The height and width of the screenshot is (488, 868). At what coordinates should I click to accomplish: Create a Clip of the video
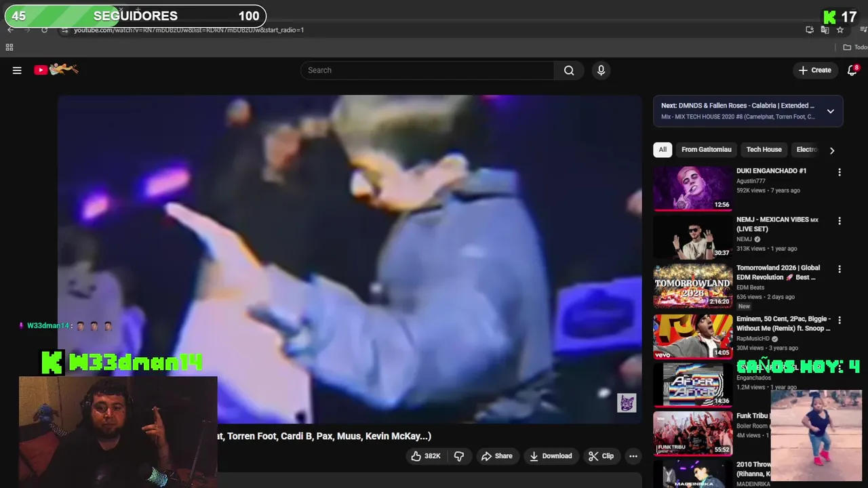coord(601,456)
